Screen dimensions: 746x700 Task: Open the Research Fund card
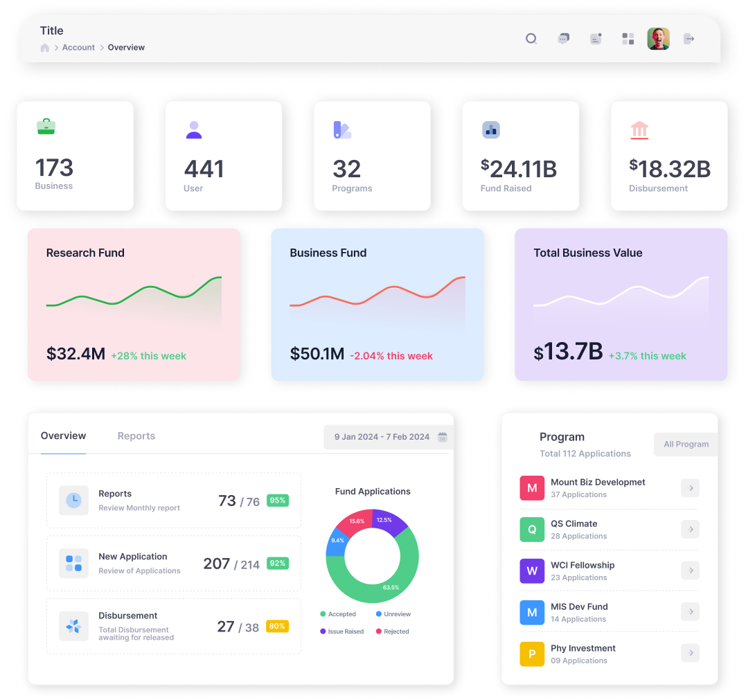[x=134, y=305]
